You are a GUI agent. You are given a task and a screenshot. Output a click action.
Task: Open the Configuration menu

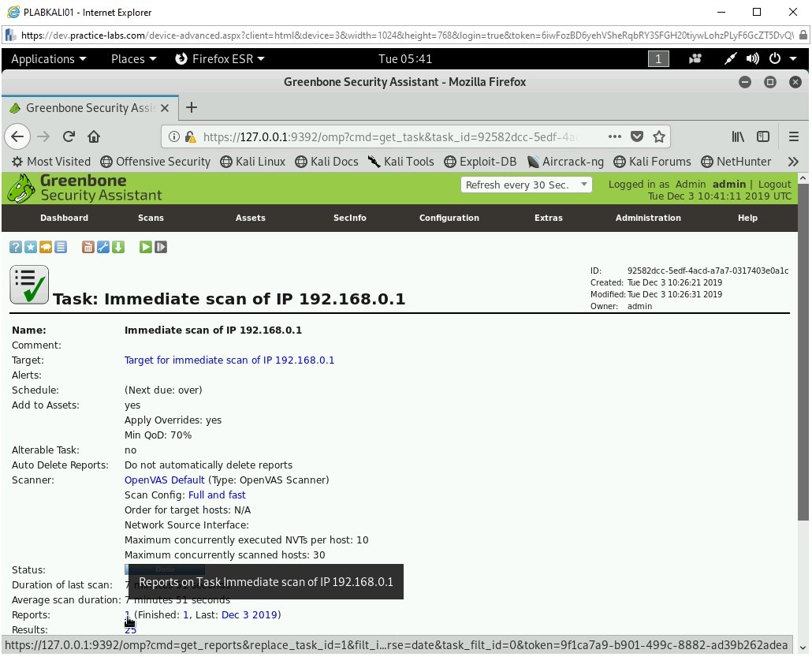449,218
